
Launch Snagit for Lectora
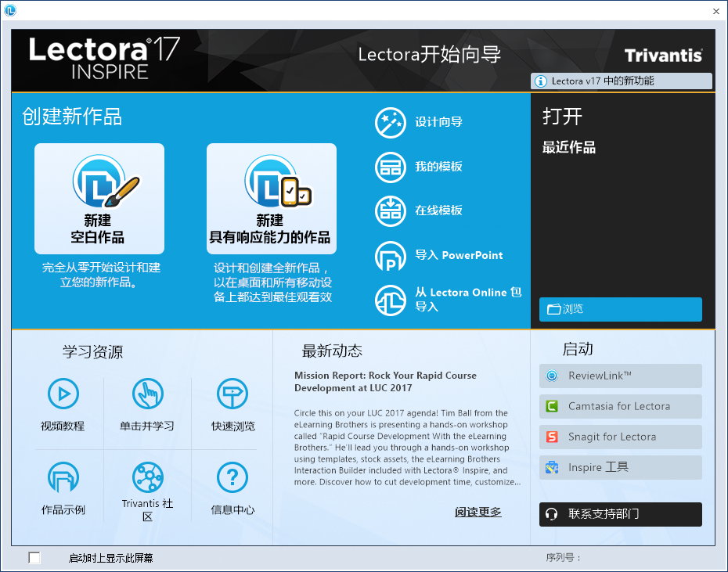point(620,437)
